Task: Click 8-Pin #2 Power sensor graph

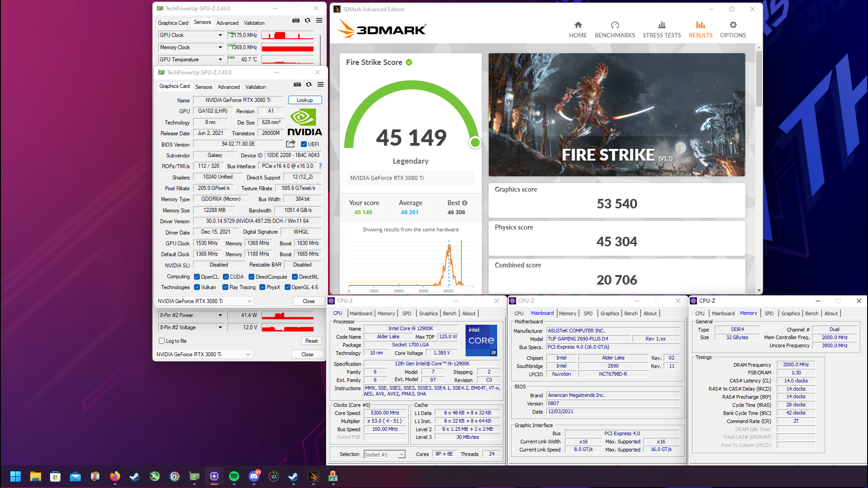Action: (287, 315)
